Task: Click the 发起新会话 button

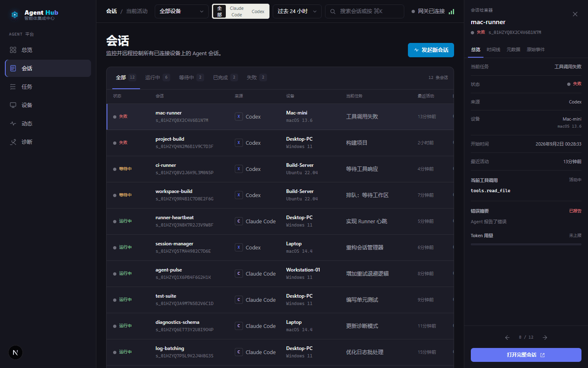Action: [x=431, y=50]
